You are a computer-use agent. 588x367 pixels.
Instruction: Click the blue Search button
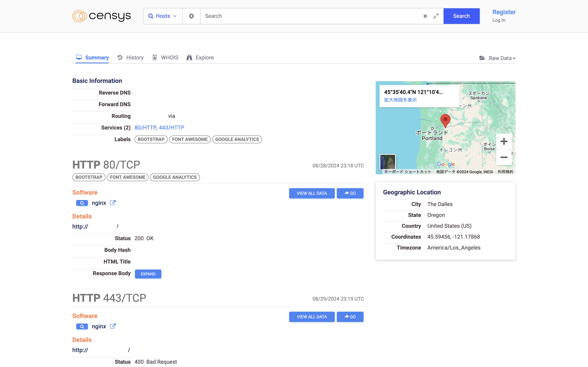pyautogui.click(x=461, y=16)
